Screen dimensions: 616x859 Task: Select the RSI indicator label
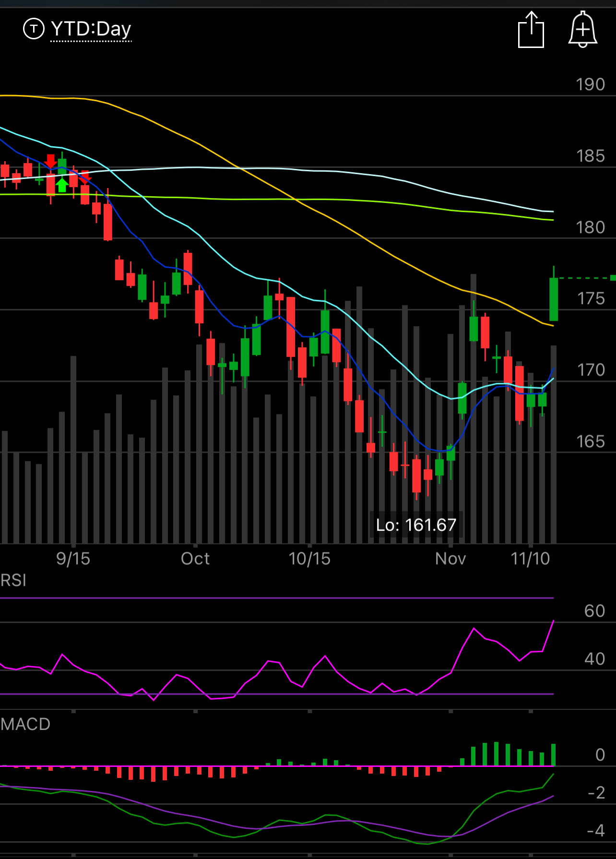[13, 580]
